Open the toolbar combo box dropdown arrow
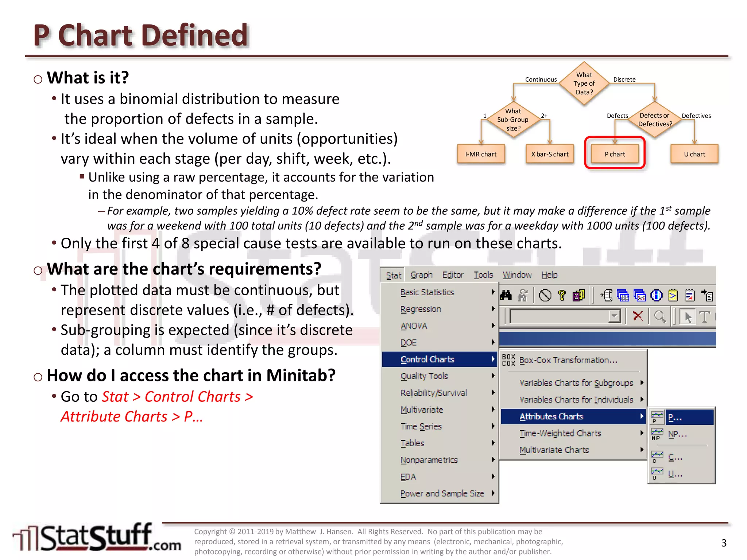The width and height of the screenshot is (747, 560). coord(614,316)
